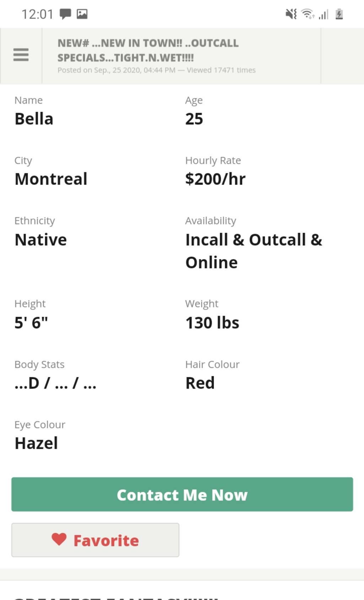Tap the hair colour value Red
The height and width of the screenshot is (600, 364).
coord(200,383)
